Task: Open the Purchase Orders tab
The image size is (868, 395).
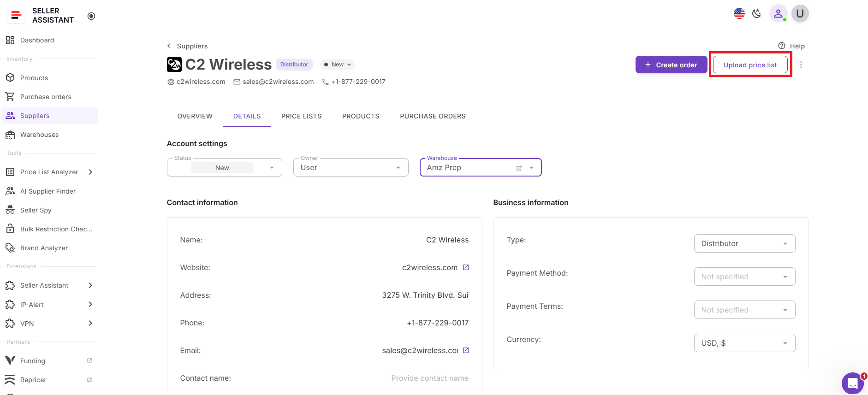Action: [x=432, y=116]
